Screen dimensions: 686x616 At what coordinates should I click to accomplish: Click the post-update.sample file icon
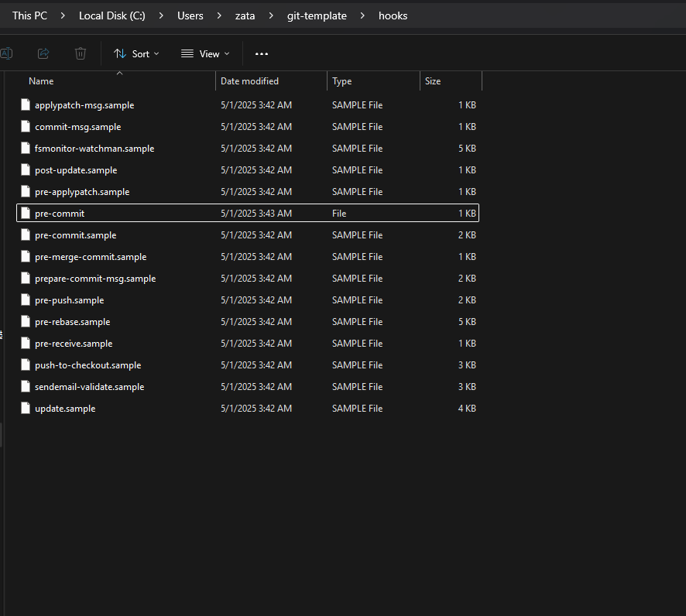(x=26, y=169)
